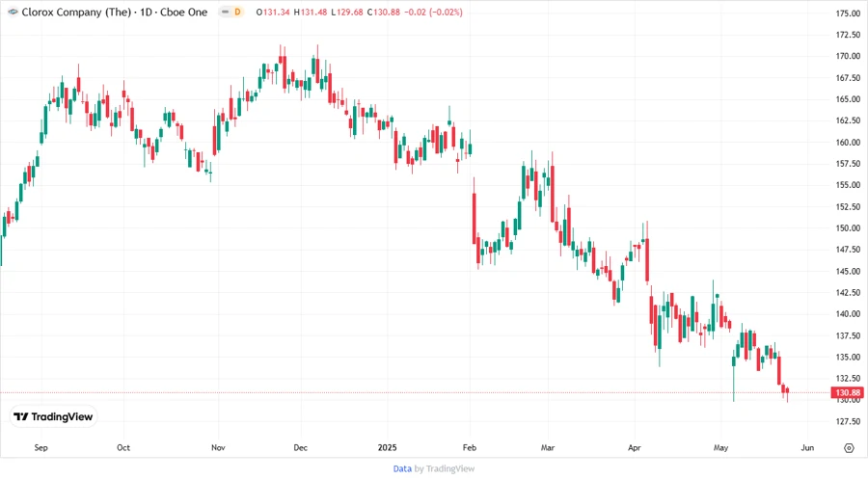
Task: Click the 175.00 price axis label
Action: (x=848, y=13)
